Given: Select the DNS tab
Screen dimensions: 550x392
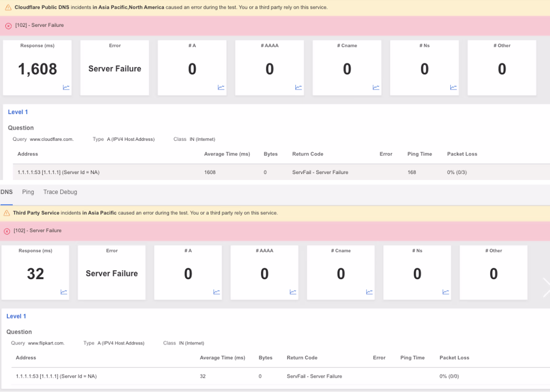Looking at the screenshot, I should tap(6, 192).
